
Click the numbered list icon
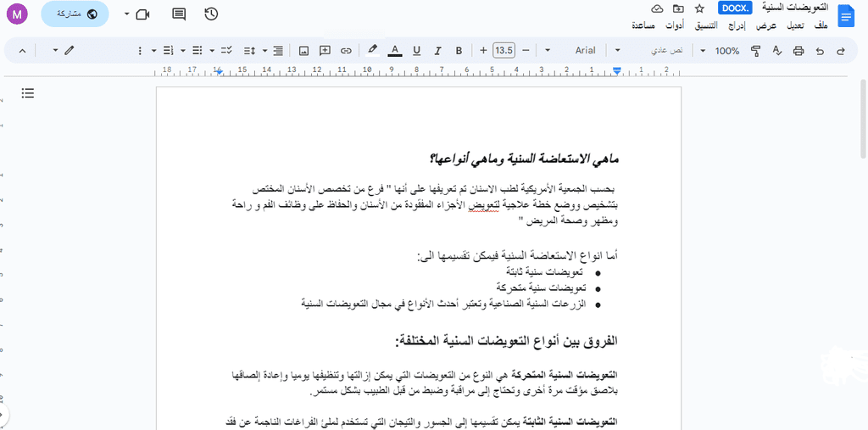(x=169, y=51)
